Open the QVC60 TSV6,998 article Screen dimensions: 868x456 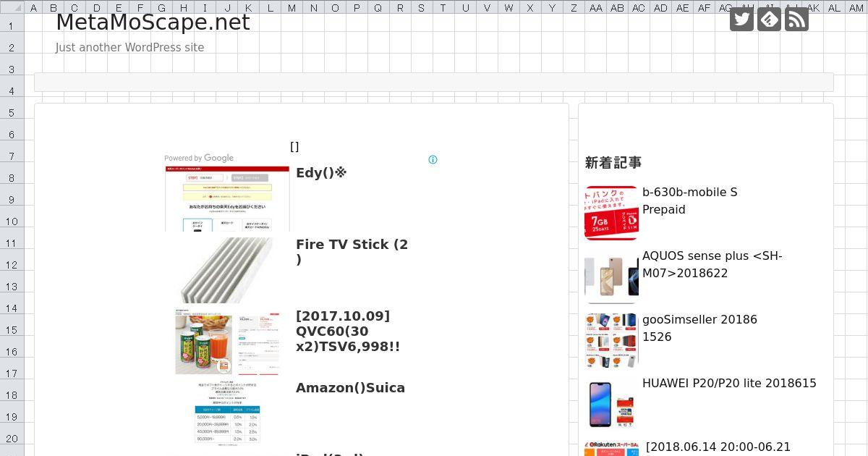pos(348,332)
